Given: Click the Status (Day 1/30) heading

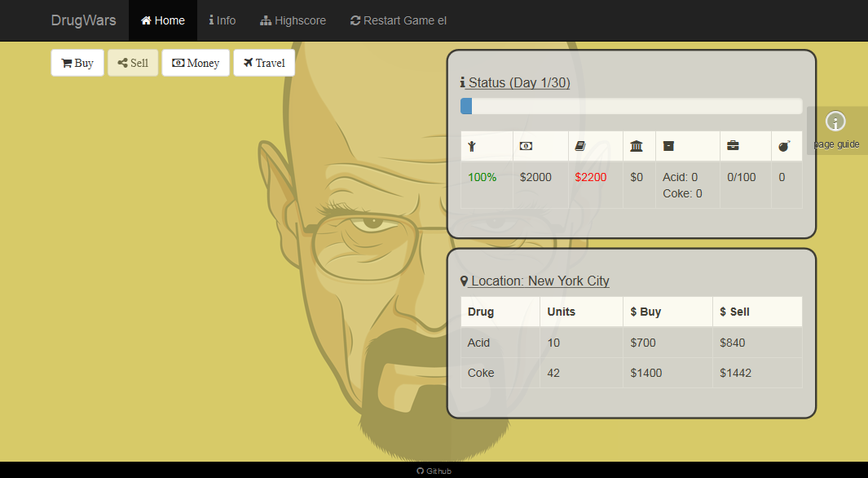Looking at the screenshot, I should 515,82.
